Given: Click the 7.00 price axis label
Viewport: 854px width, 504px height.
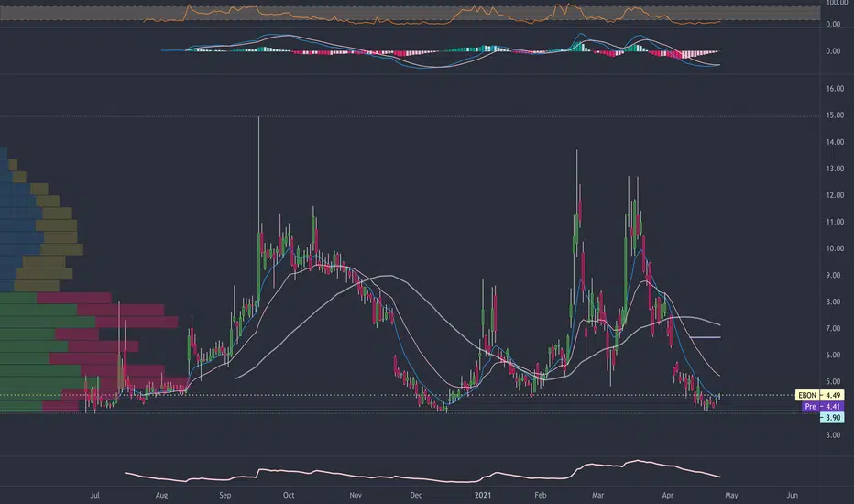Looking at the screenshot, I should point(835,329).
